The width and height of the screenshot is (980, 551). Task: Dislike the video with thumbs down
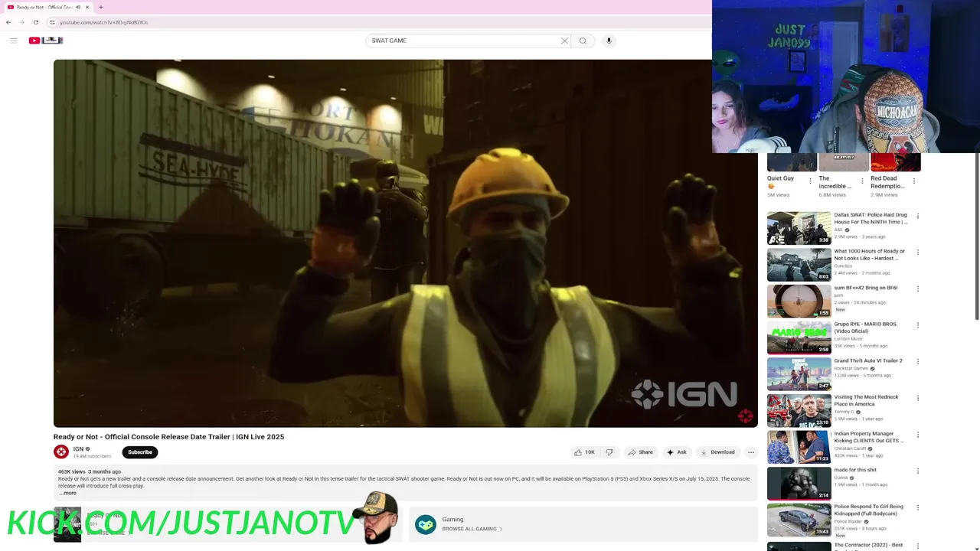point(609,452)
